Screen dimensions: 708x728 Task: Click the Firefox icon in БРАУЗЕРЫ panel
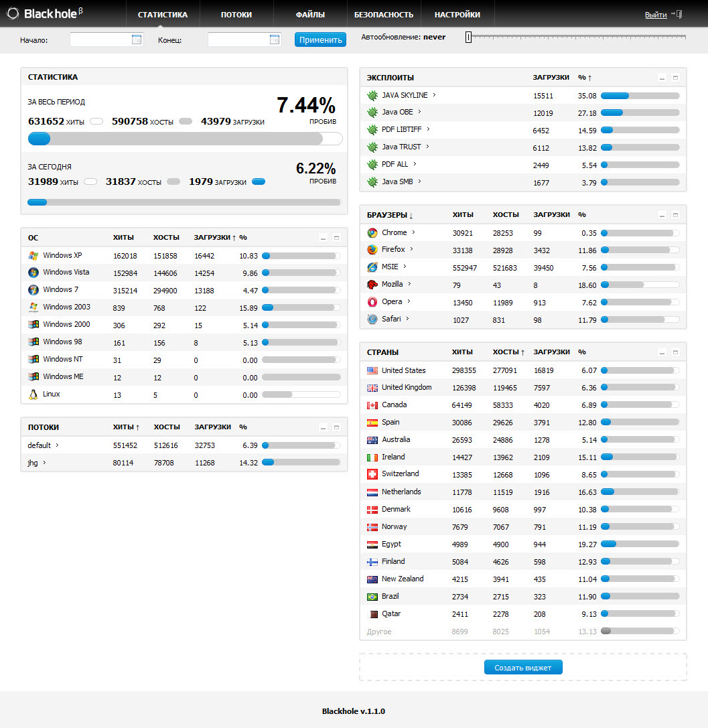[373, 249]
